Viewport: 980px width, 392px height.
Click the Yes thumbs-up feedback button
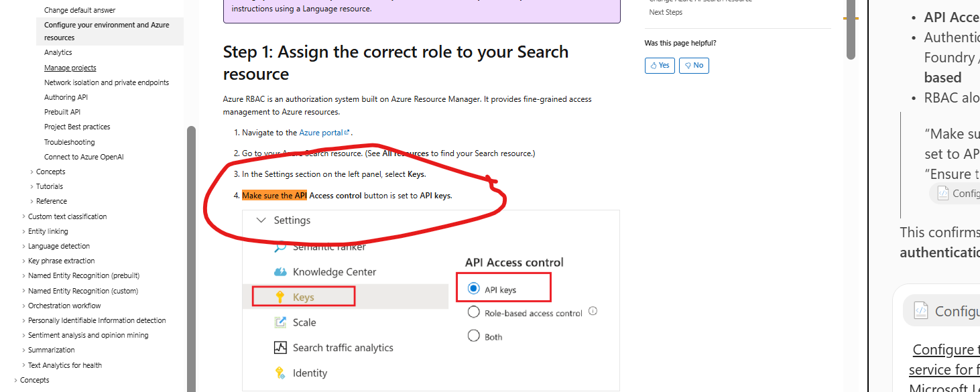coord(660,65)
